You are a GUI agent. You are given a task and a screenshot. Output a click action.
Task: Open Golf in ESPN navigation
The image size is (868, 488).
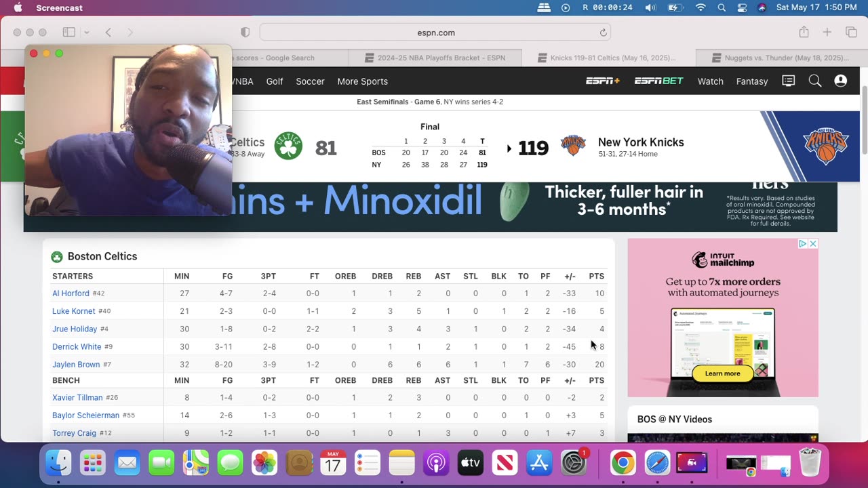pos(275,81)
